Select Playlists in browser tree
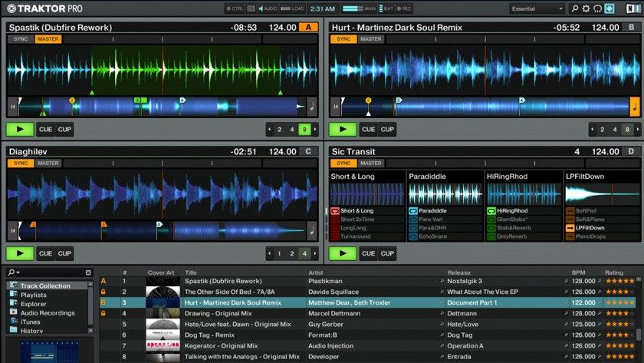Screen dimensions: 644x363 click(x=33, y=295)
